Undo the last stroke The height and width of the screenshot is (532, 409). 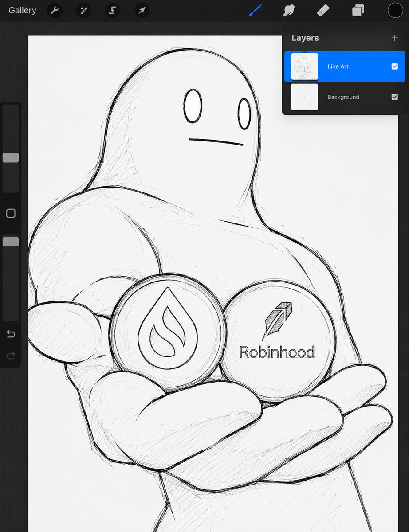click(11, 334)
